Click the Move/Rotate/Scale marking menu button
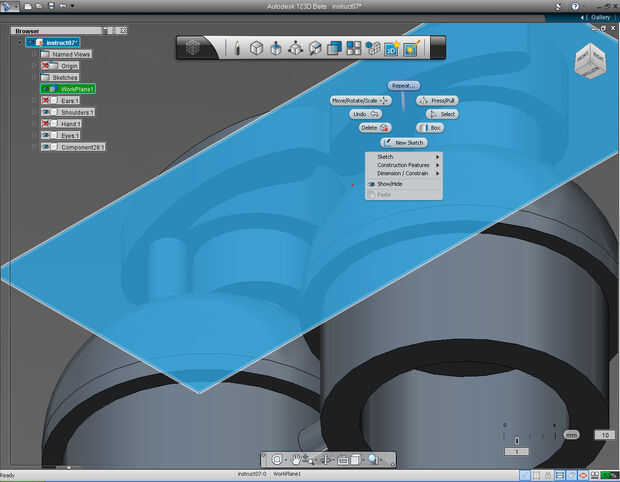620x482 pixels. pos(361,100)
